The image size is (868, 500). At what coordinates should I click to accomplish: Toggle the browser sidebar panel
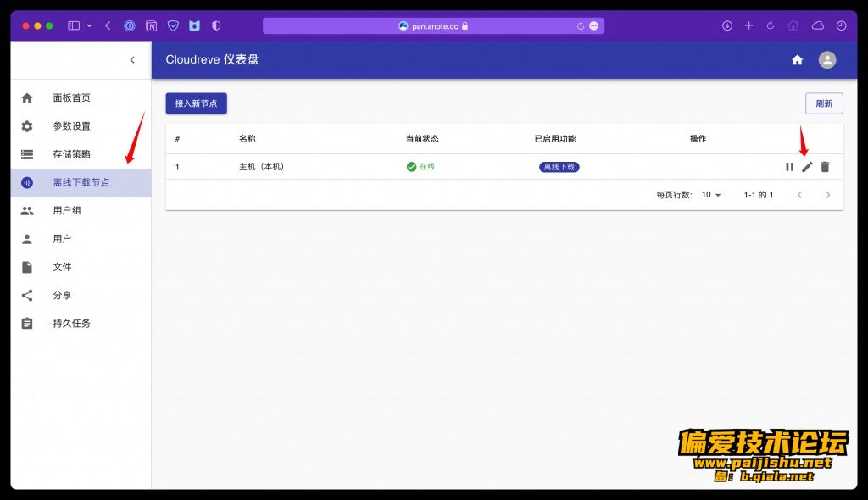click(74, 25)
